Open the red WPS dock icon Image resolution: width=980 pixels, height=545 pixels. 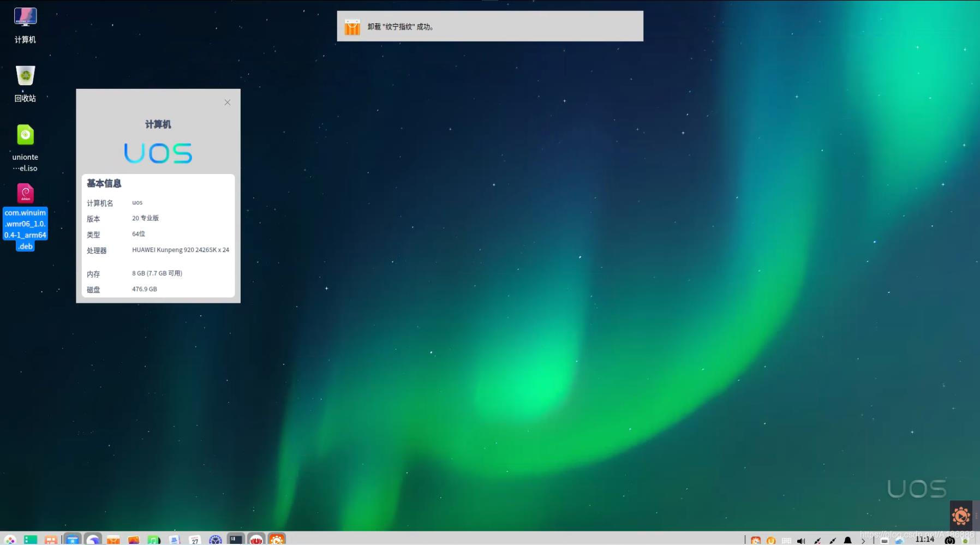(256, 540)
